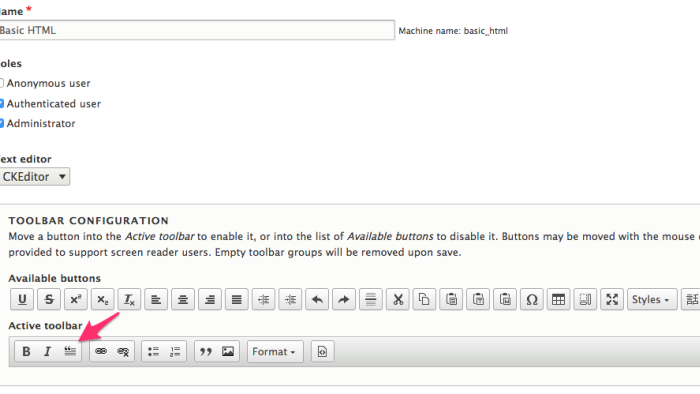
Task: Select the Table button
Action: click(x=558, y=299)
